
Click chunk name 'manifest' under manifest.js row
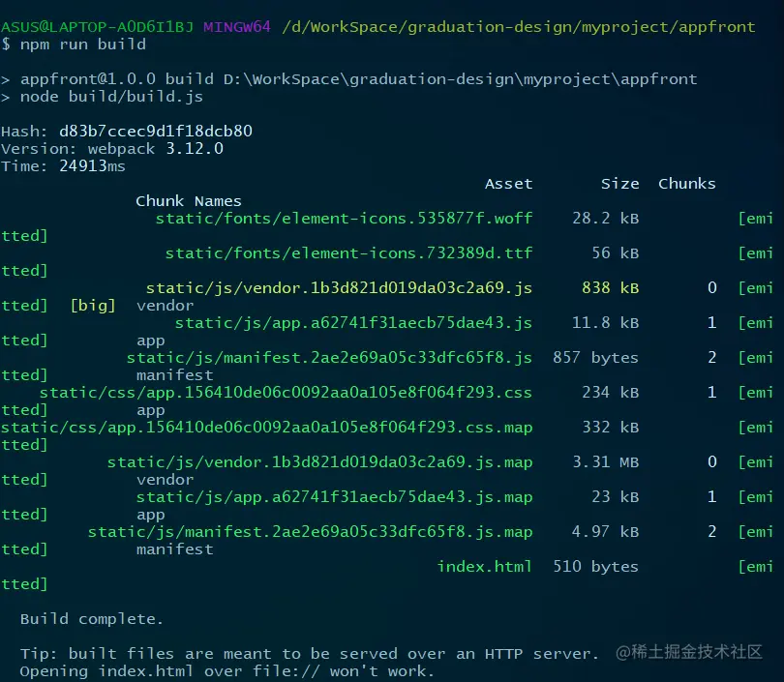(x=174, y=375)
